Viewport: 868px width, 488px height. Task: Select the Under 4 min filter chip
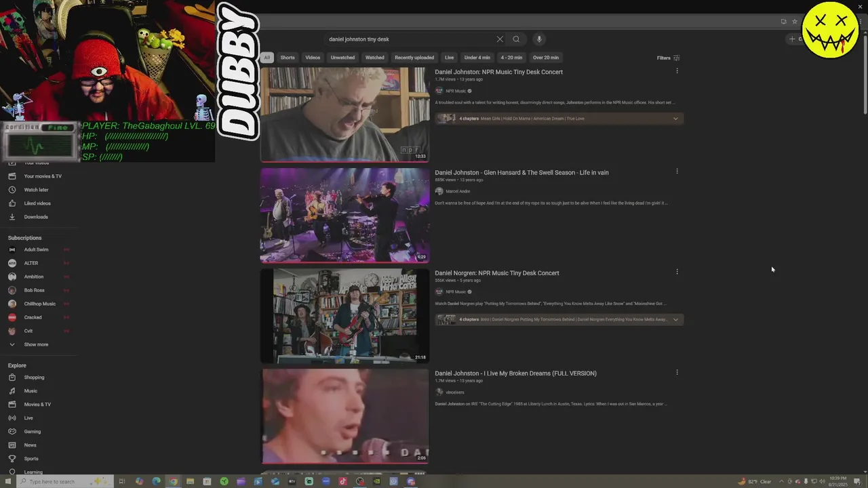point(477,58)
